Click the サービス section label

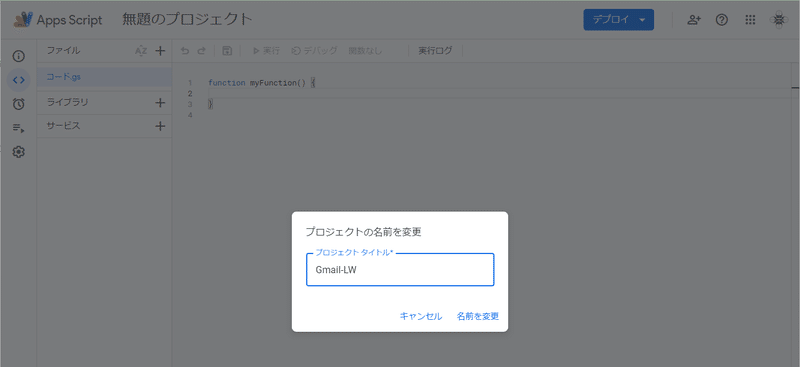(x=63, y=126)
